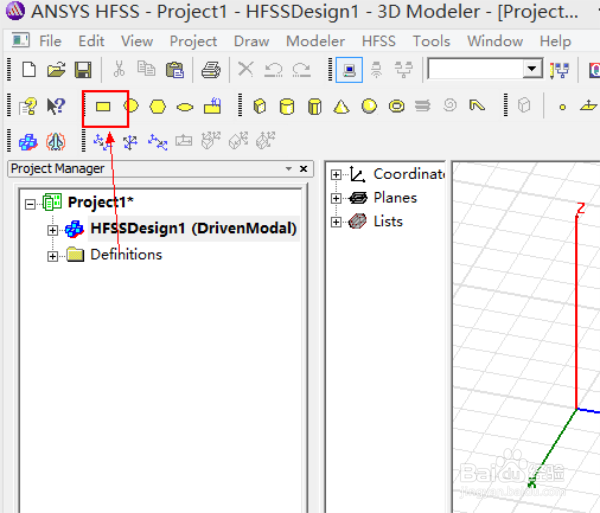Draw a cylinder solid
The width and height of the screenshot is (600, 513).
pos(287,106)
